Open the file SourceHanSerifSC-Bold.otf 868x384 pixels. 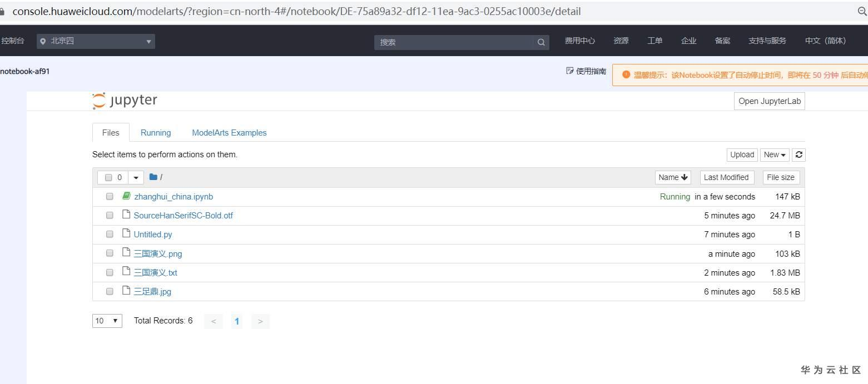click(183, 216)
